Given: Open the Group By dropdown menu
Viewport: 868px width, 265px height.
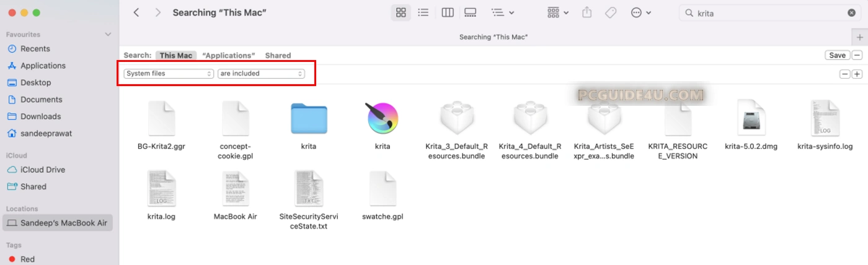Looking at the screenshot, I should [x=502, y=12].
